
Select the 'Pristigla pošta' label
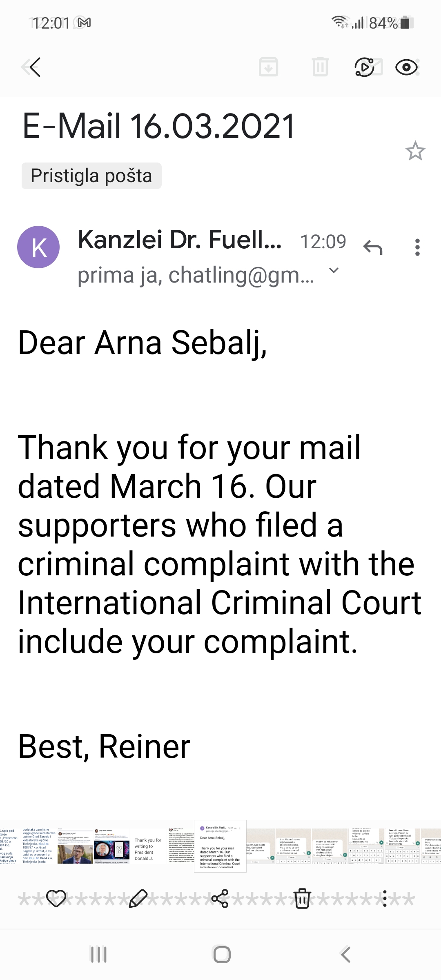point(91,176)
